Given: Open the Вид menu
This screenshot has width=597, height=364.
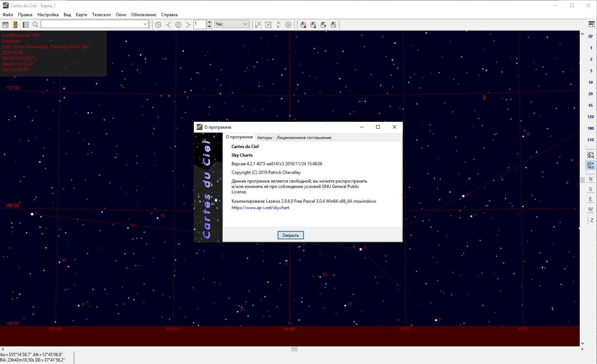Looking at the screenshot, I should click(67, 15).
